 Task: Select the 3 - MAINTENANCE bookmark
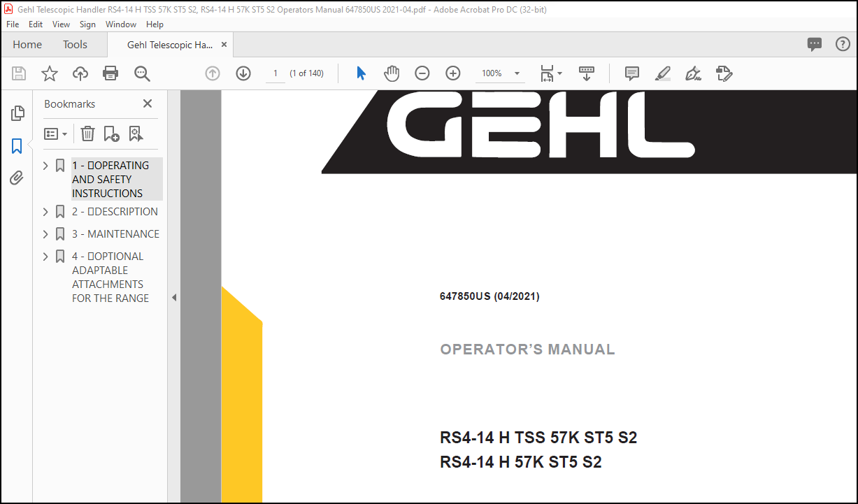click(x=115, y=234)
